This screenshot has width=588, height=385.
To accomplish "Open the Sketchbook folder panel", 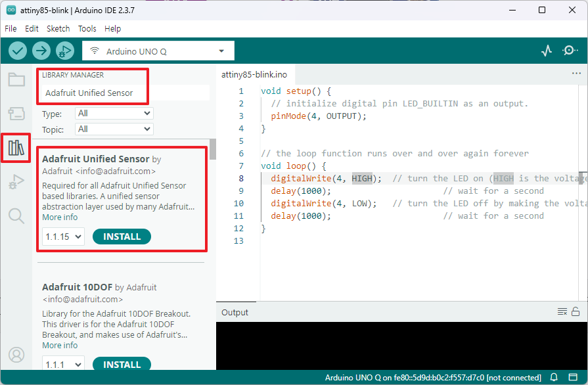I will tap(16, 80).
